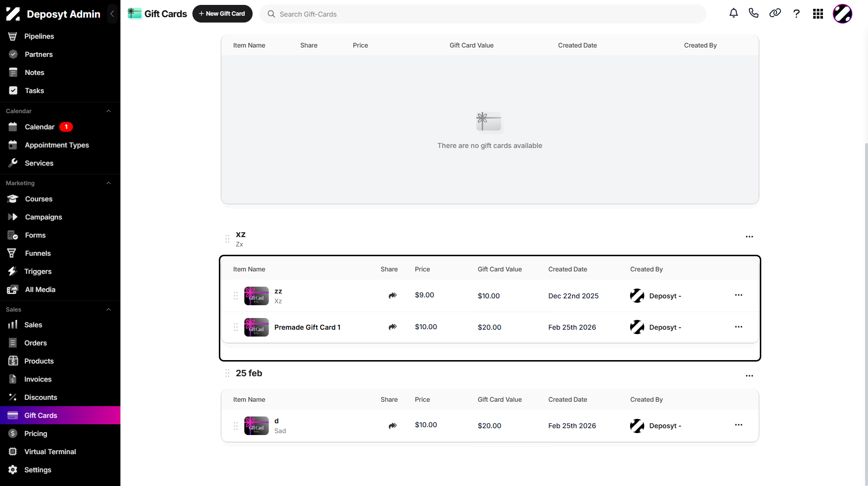Collapse the Sales section
Viewport: 868px width, 486px height.
pyautogui.click(x=109, y=310)
